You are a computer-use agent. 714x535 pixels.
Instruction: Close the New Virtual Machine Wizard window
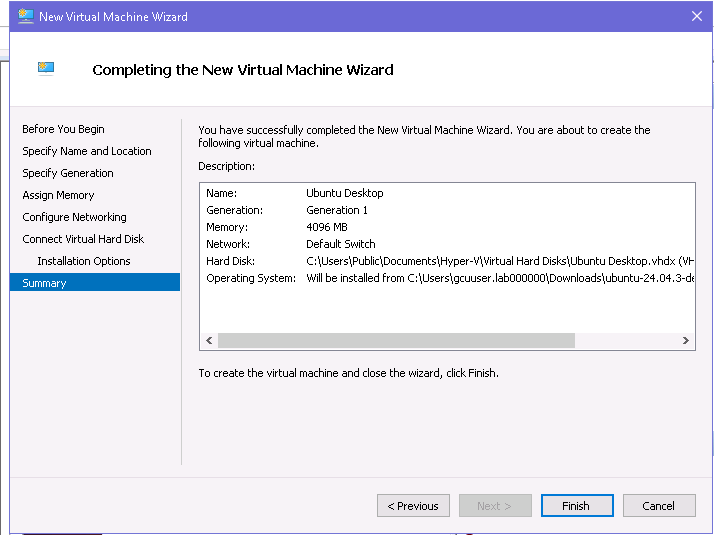tap(696, 16)
